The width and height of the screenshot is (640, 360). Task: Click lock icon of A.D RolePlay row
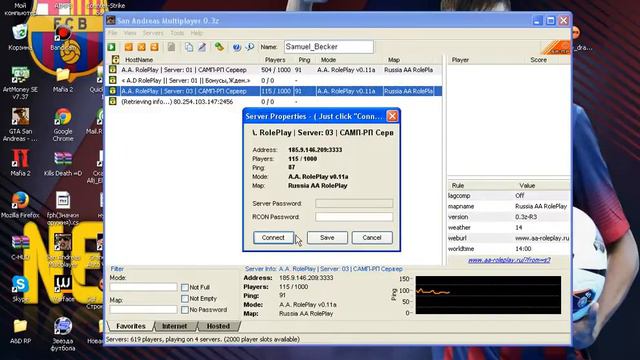point(113,80)
